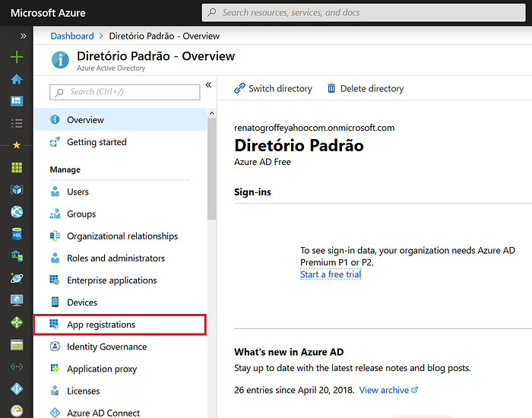Screen dimensions: 532x418
Task: Open Enterprise applications
Action: coord(120,280)
